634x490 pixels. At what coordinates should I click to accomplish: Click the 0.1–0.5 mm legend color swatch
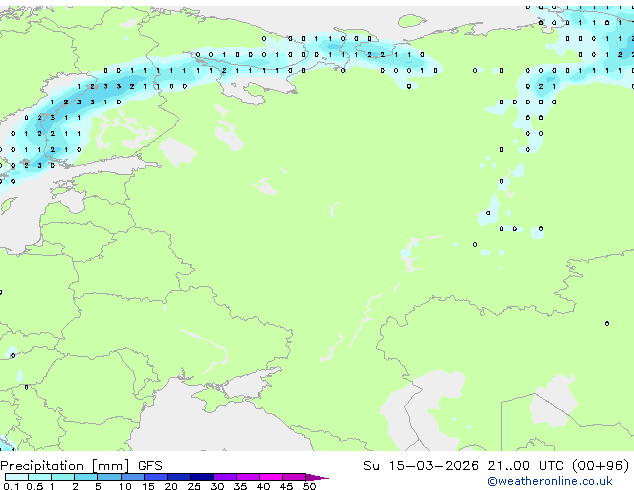17,477
